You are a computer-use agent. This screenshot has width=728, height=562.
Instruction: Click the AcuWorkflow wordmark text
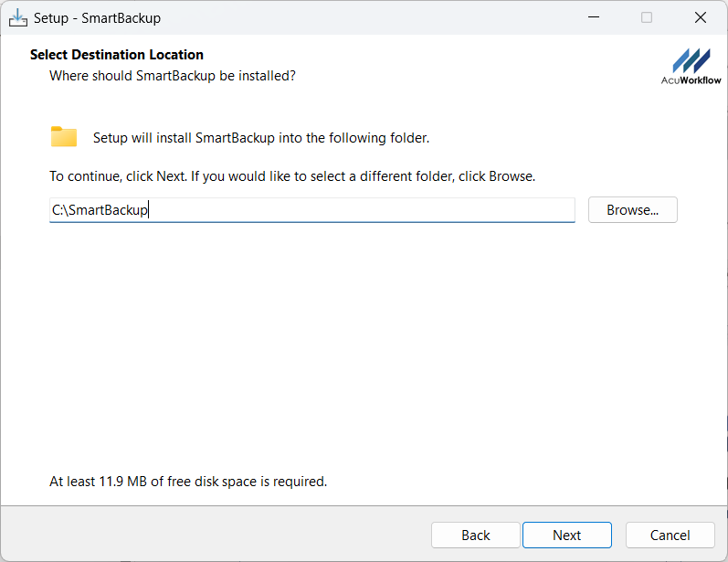tap(691, 80)
